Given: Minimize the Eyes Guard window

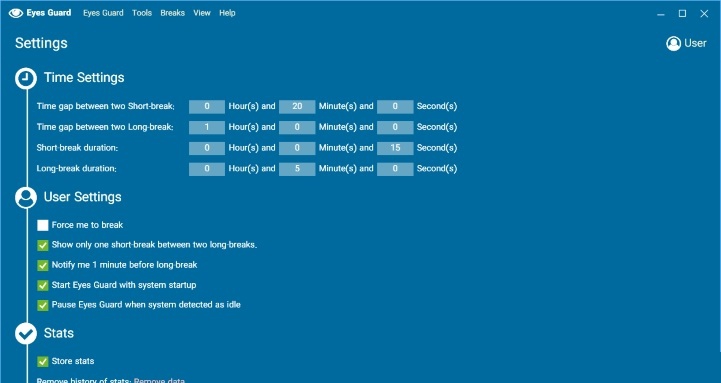Looking at the screenshot, I should click(661, 14).
